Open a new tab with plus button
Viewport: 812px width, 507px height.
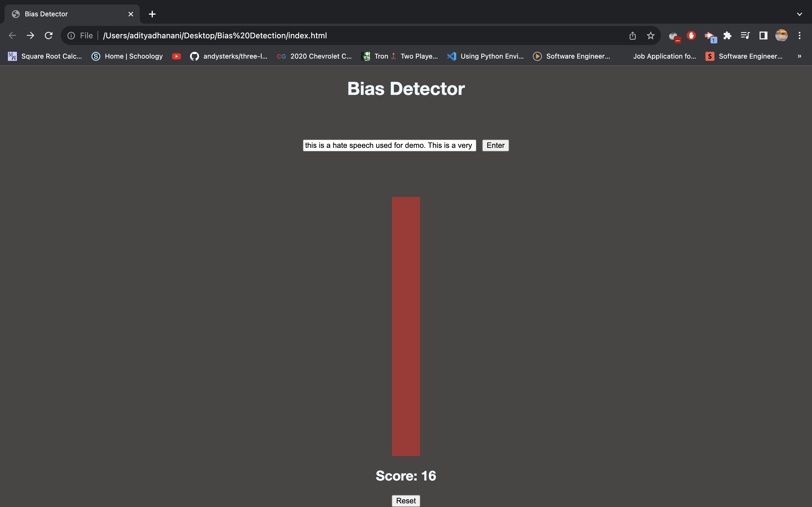tap(152, 14)
